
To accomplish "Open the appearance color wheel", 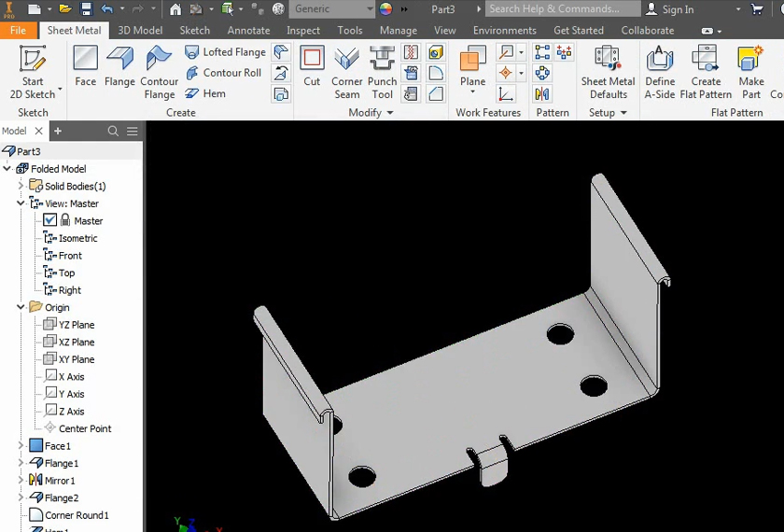I will (385, 9).
